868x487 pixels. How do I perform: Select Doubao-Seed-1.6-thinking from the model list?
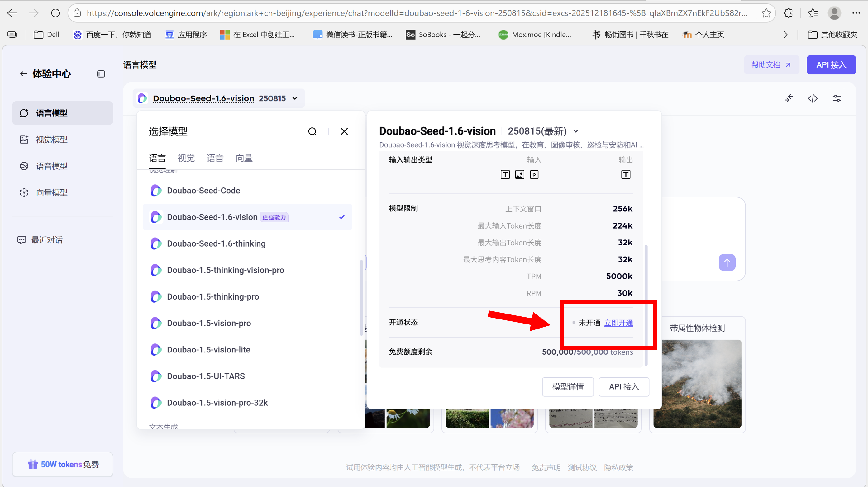(x=216, y=243)
